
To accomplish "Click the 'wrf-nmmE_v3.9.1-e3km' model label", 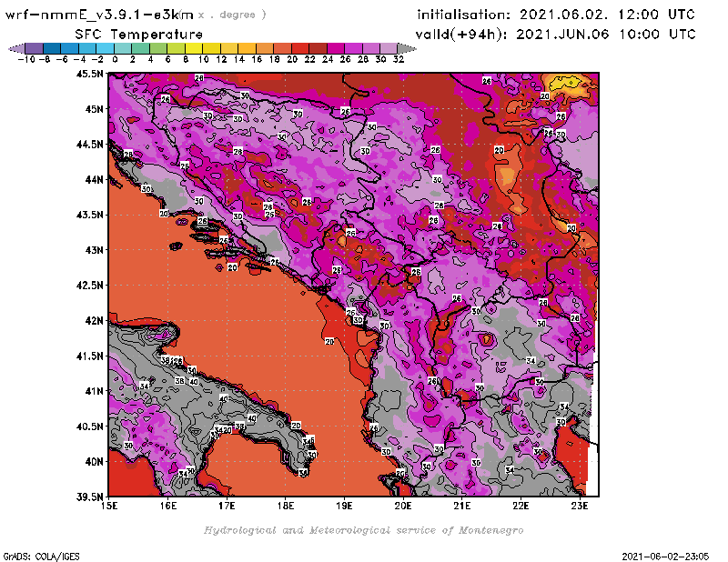I will pyautogui.click(x=99, y=15).
